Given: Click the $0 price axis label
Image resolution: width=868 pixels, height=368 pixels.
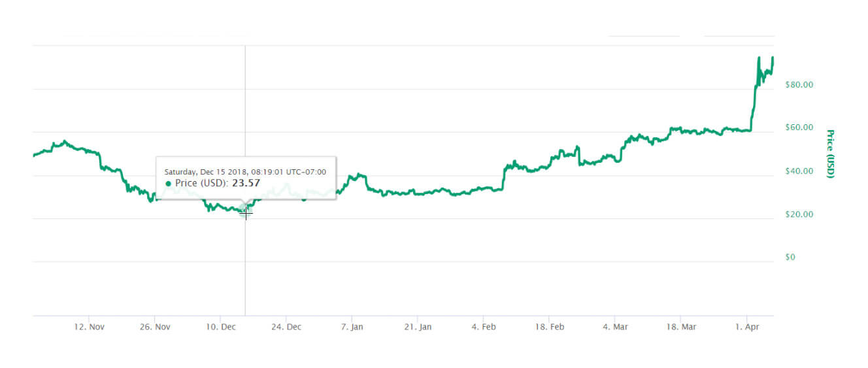Looking at the screenshot, I should (790, 258).
